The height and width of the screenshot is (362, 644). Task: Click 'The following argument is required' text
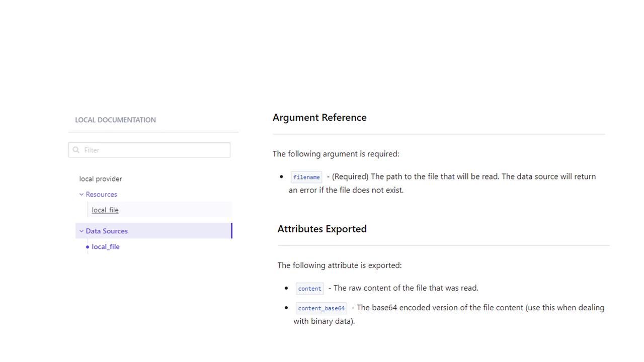pos(336,154)
